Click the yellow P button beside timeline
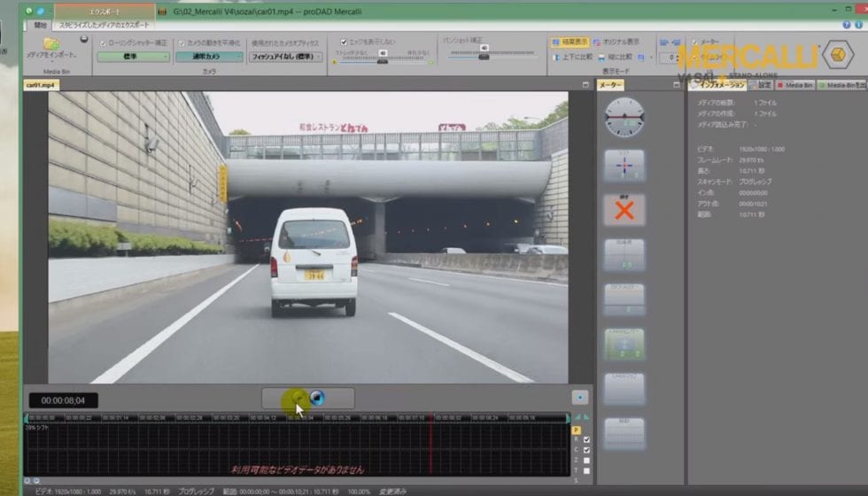This screenshot has width=868, height=496. (x=576, y=430)
